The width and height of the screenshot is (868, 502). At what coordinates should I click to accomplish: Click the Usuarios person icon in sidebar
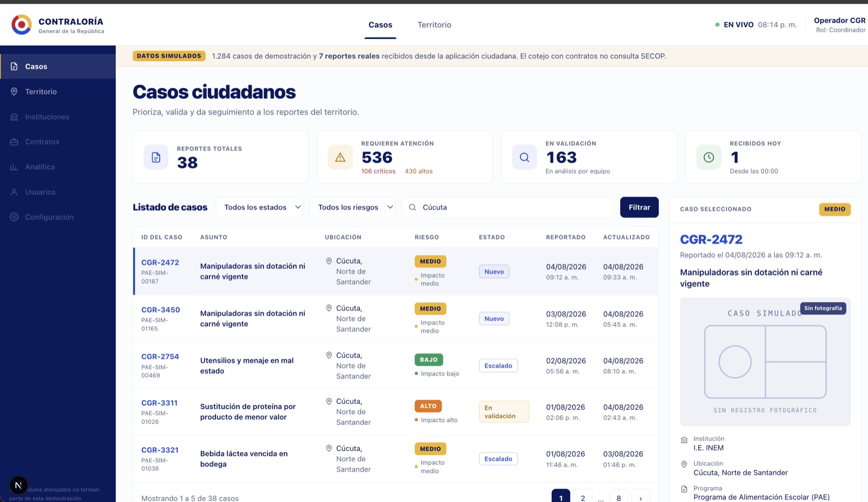tap(14, 192)
